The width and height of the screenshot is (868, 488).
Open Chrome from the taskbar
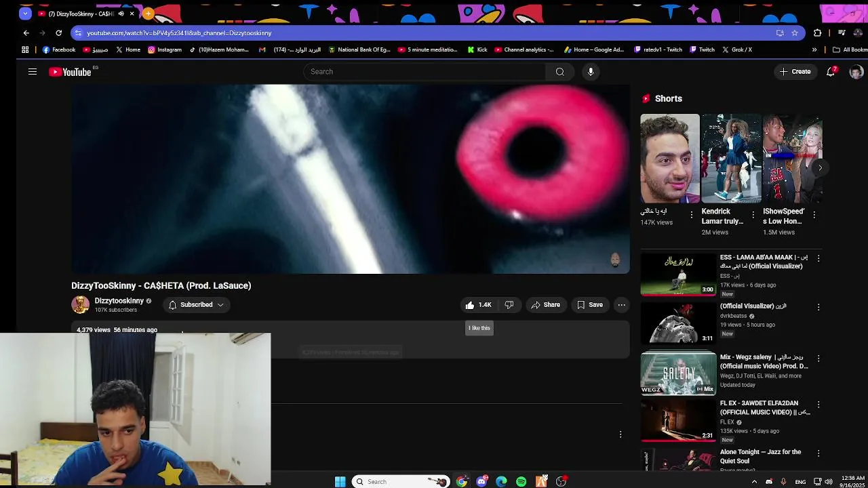pos(462,482)
